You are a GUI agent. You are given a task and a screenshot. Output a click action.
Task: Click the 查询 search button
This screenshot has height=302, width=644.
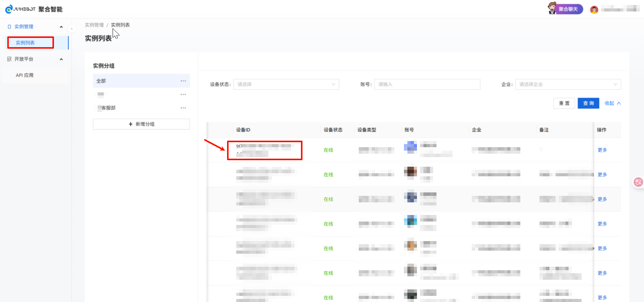[x=588, y=103]
